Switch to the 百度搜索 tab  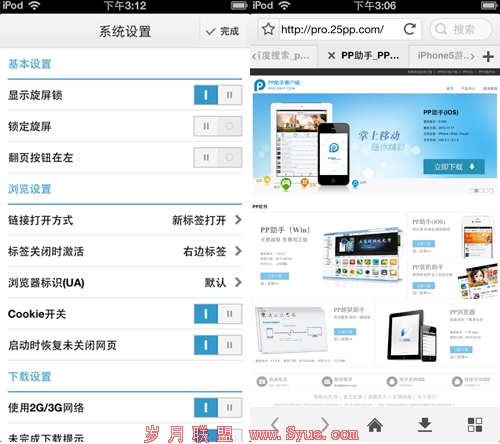[283, 56]
